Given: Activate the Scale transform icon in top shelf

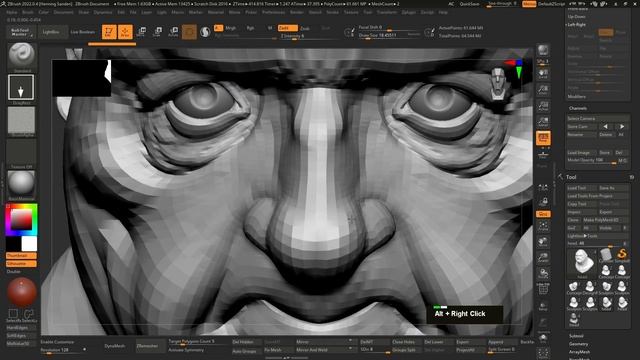Looking at the screenshot, I should (x=157, y=32).
